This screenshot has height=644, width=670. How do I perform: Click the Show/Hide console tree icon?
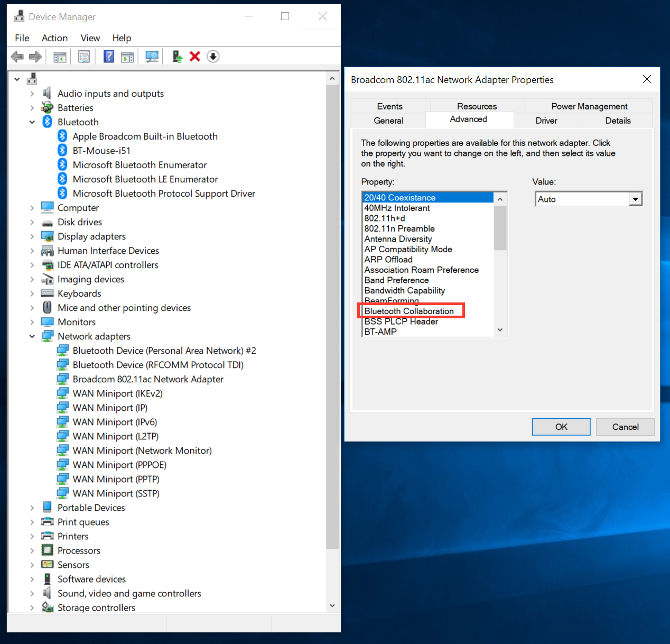click(60, 56)
